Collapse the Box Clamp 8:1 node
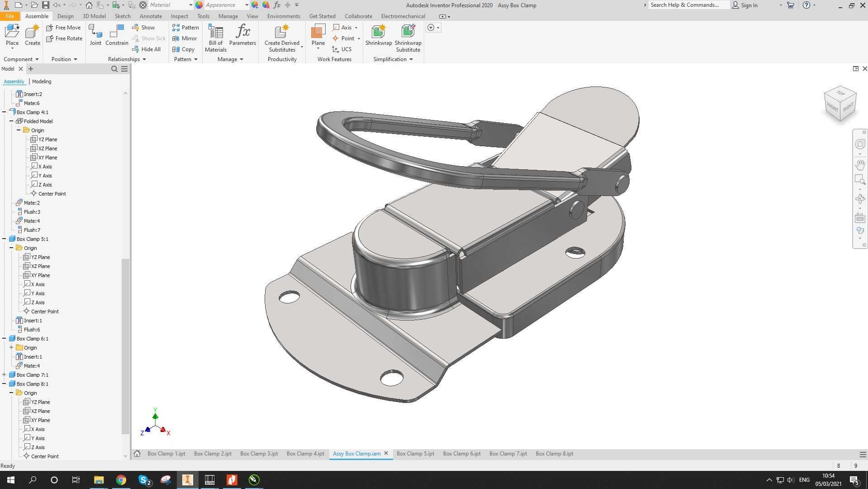The width and height of the screenshot is (868, 489). 4,384
